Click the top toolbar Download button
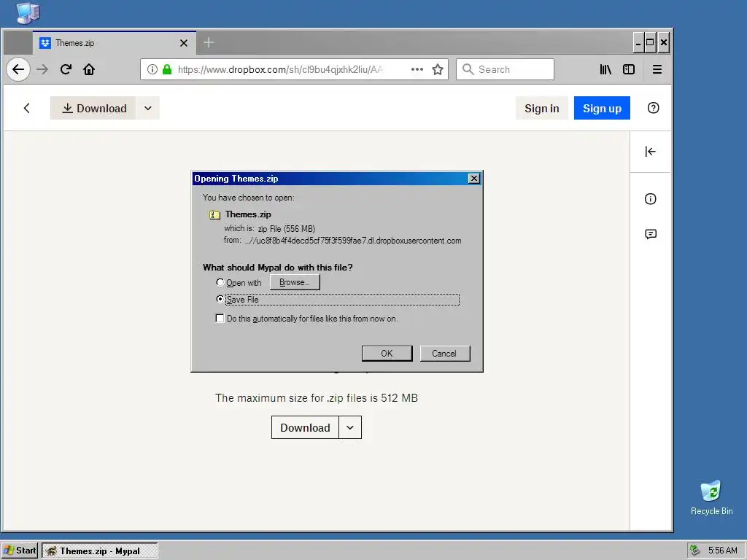Viewport: 747px width, 560px height. click(x=93, y=108)
